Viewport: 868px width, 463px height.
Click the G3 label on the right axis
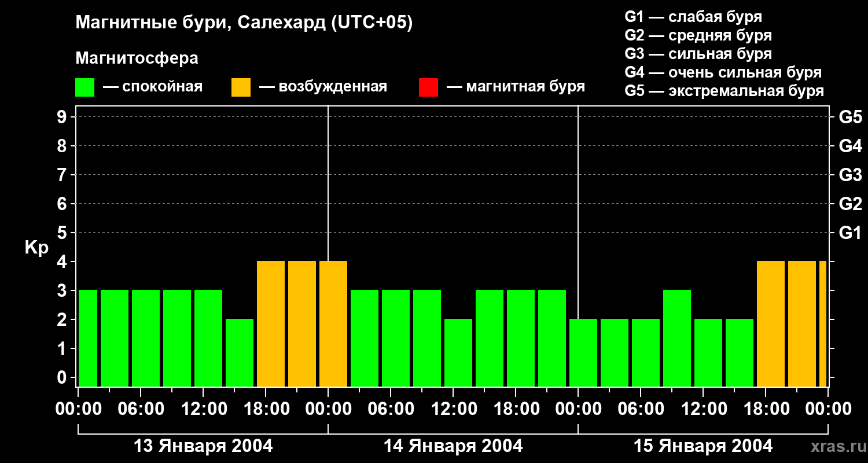click(x=850, y=175)
